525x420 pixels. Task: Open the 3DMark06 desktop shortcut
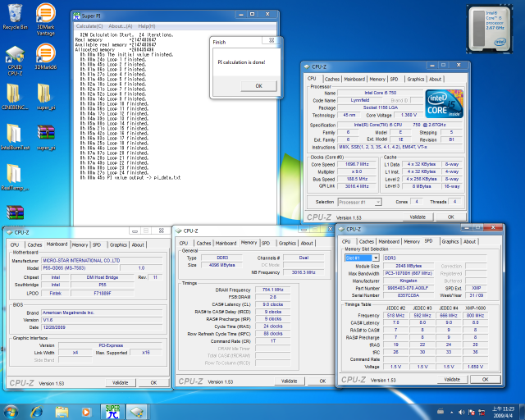tap(46, 57)
